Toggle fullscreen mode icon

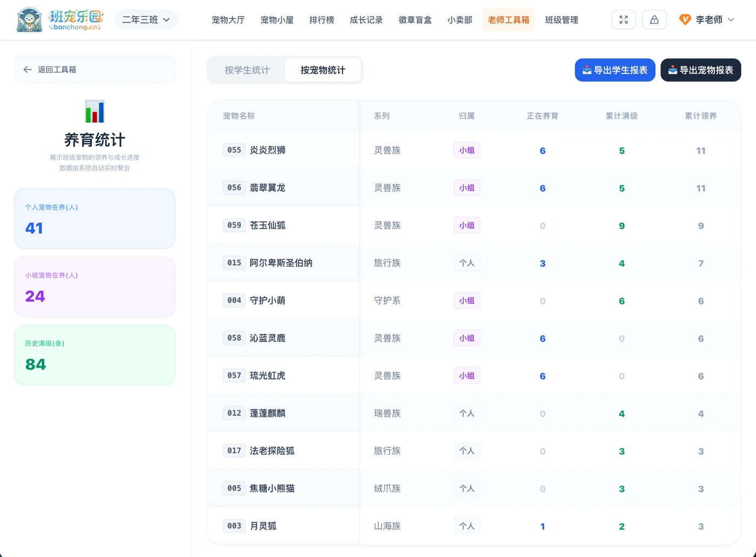point(624,20)
